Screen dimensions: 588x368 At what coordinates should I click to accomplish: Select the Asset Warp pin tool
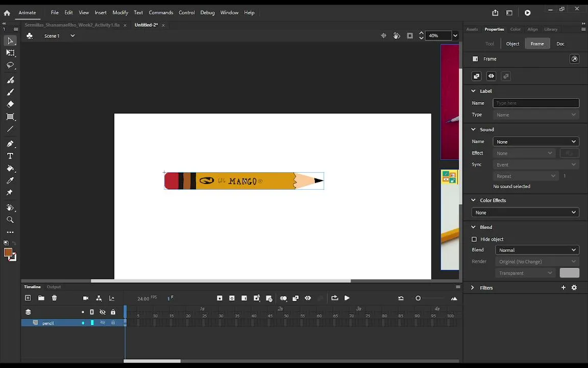click(10, 193)
